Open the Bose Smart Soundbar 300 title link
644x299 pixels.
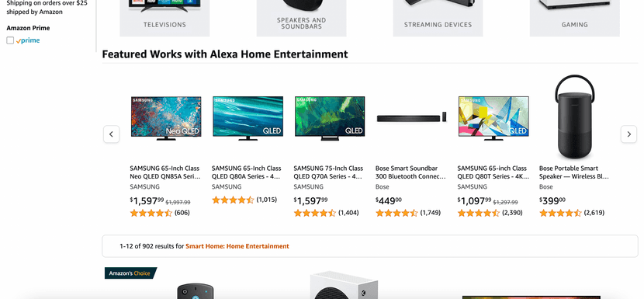pyautogui.click(x=410, y=172)
